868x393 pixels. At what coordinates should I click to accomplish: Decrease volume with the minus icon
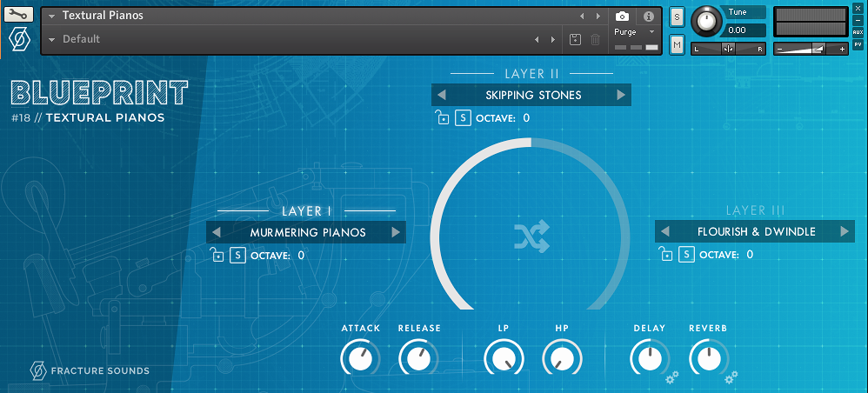coord(779,50)
